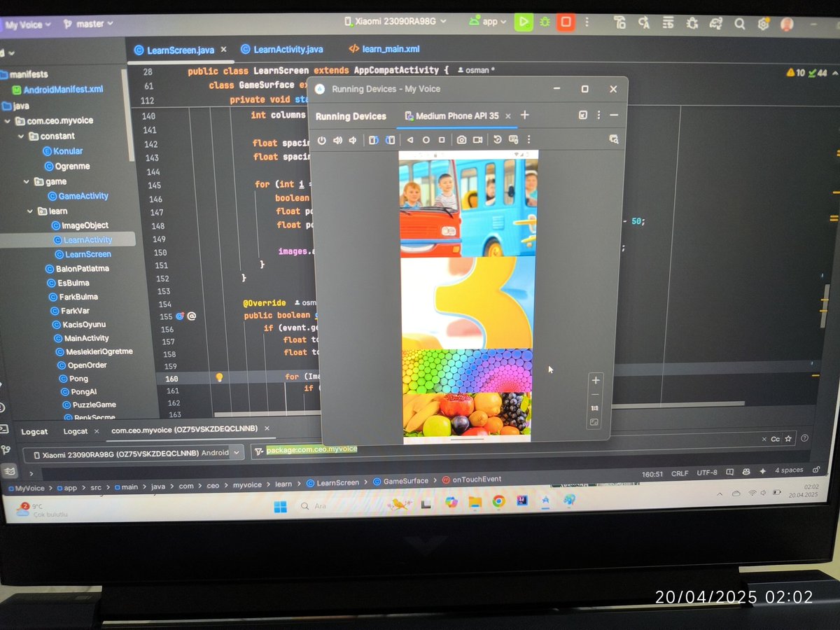Lower the emulator volume
The height and width of the screenshot is (630, 840).
coord(353,140)
